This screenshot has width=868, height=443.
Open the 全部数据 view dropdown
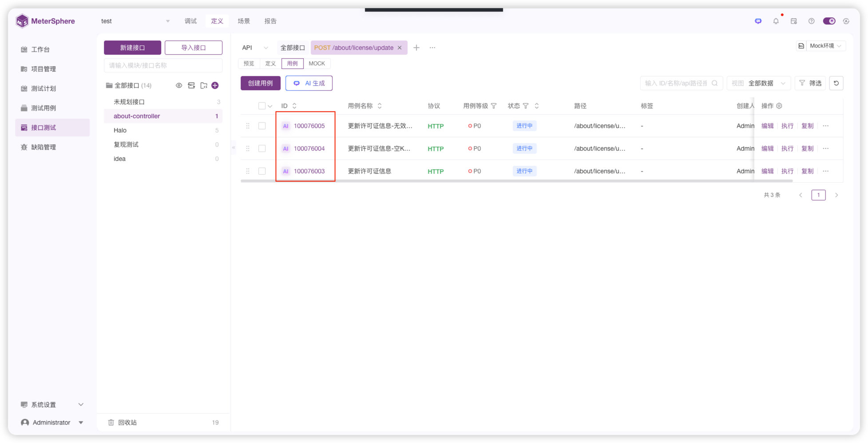758,83
